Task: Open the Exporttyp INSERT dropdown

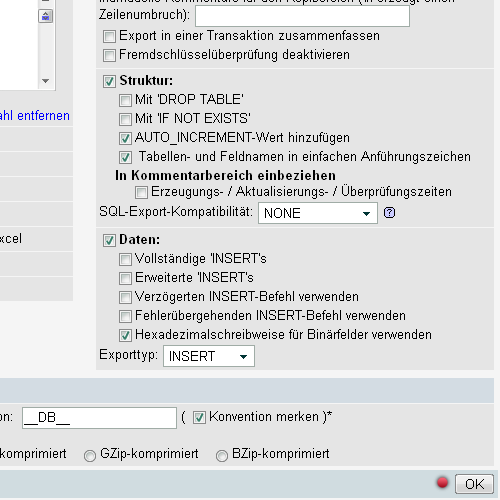Action: (x=209, y=356)
